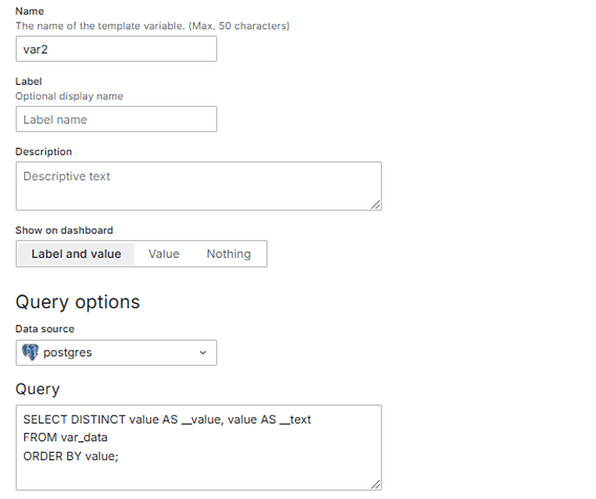Expand the data source dropdown chevron
The height and width of the screenshot is (499, 596).
(x=203, y=353)
